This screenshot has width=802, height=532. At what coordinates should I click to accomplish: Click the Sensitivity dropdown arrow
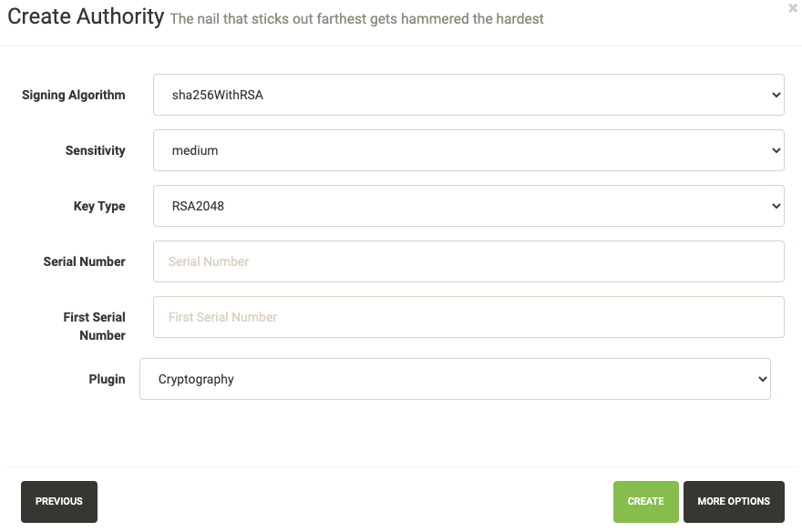[x=776, y=150]
